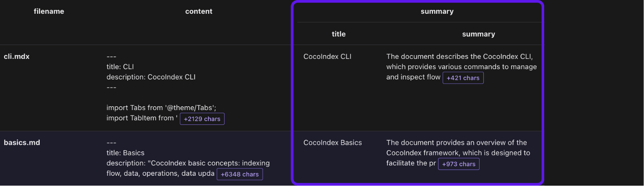Click the 'title: Basics' content line
This screenshot has width=644, height=187.
click(125, 153)
